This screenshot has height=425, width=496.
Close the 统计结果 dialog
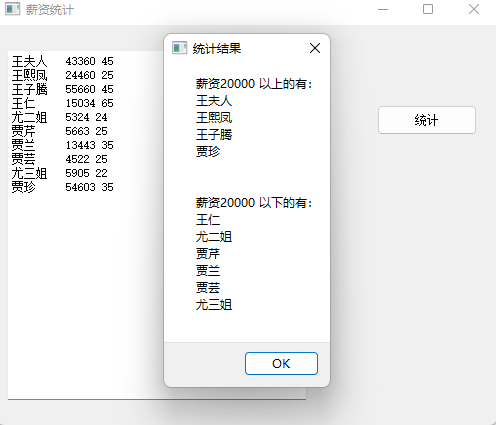tap(315, 48)
